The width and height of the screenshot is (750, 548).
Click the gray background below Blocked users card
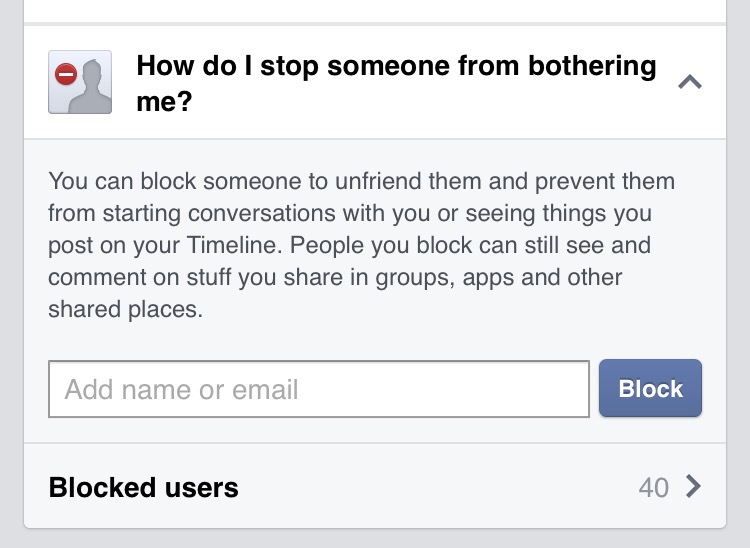(374, 539)
